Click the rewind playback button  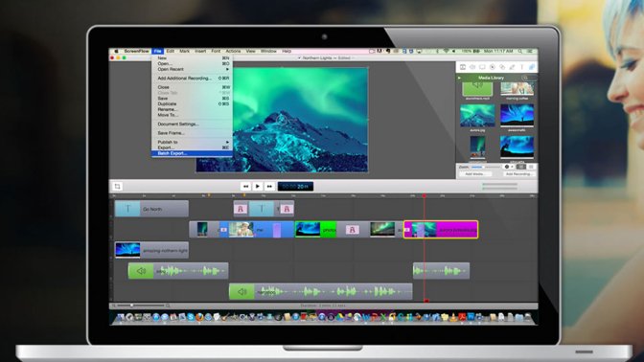(x=245, y=187)
